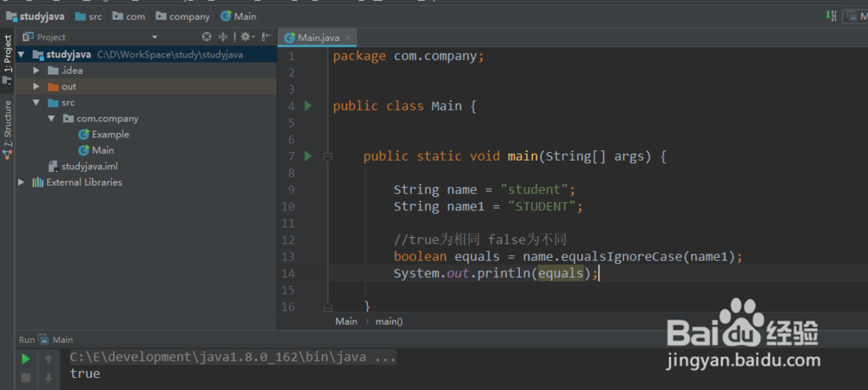
Task: Open the 1: Project side tab
Action: 8,59
